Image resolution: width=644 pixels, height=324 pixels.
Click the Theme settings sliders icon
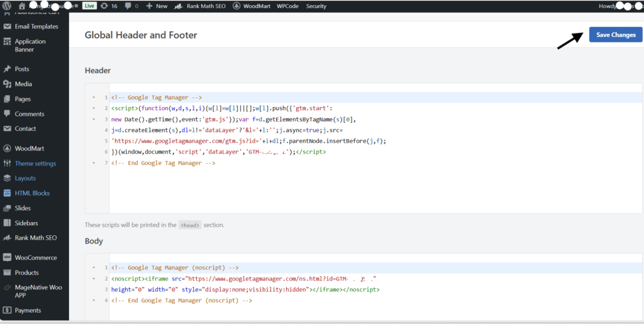(7, 164)
